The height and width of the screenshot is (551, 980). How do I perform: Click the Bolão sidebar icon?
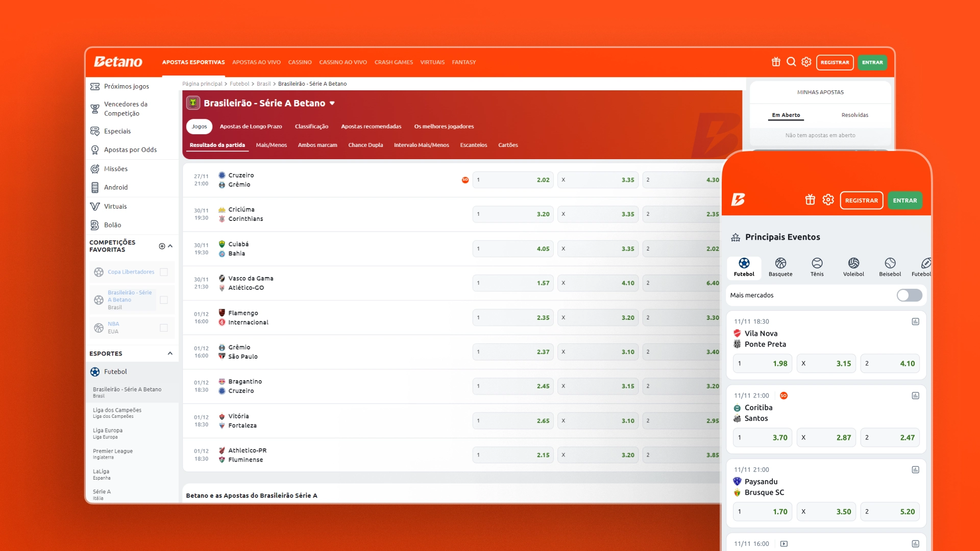[x=95, y=225]
